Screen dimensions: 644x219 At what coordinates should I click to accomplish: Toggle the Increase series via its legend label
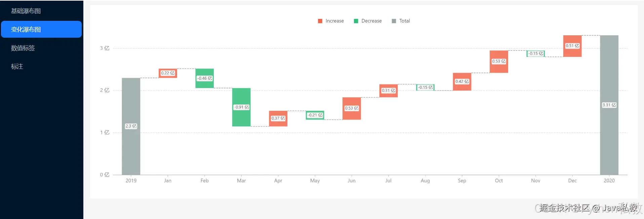[334, 21]
